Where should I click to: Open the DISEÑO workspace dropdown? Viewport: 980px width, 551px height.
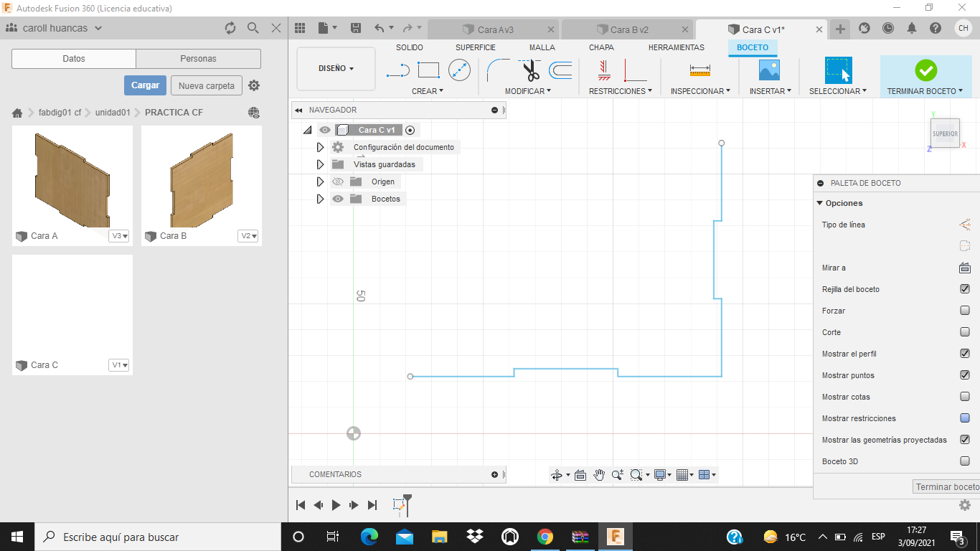click(x=336, y=69)
